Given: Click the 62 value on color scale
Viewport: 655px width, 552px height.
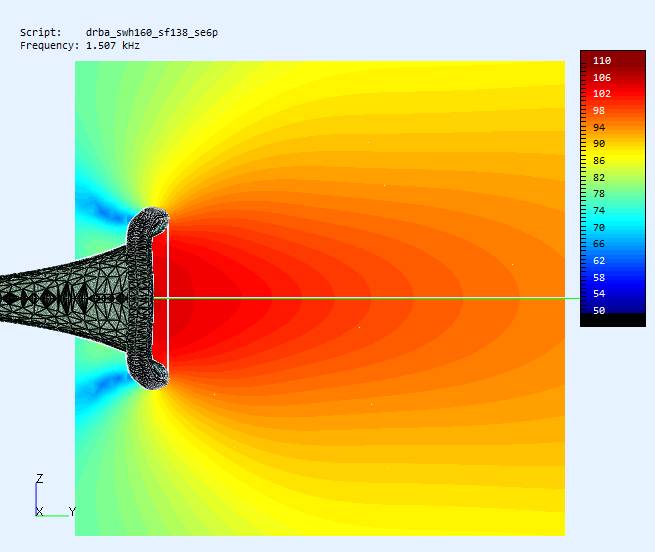Looking at the screenshot, I should pos(599,261).
